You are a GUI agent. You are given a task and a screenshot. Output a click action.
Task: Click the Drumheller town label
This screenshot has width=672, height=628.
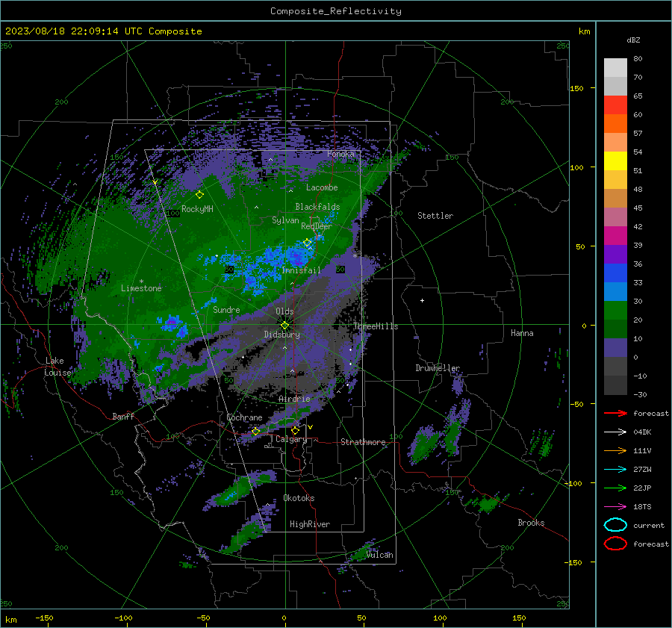tap(438, 368)
